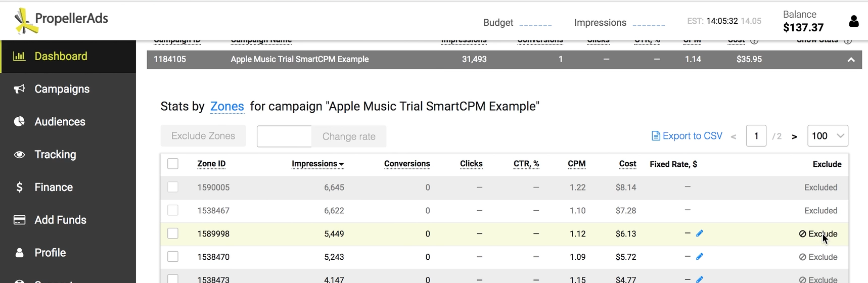This screenshot has height=283, width=868.
Task: Click the Export to CSV link
Action: (687, 136)
